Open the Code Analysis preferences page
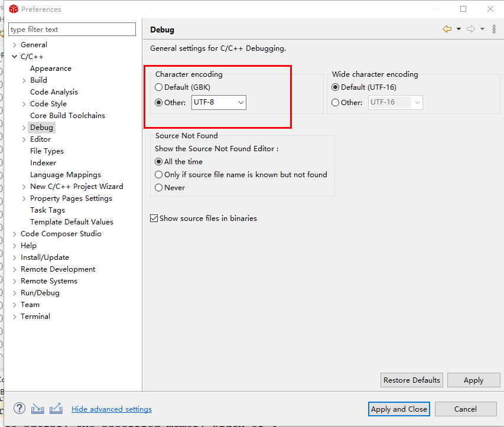 click(54, 92)
